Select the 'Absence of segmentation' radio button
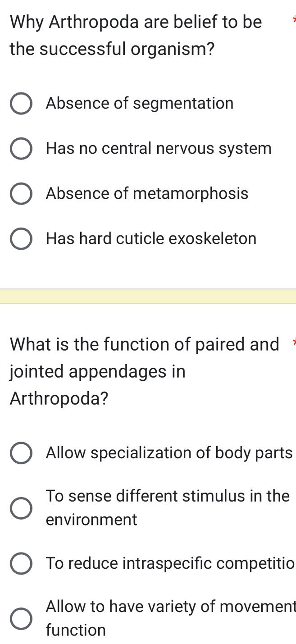 coord(21,104)
